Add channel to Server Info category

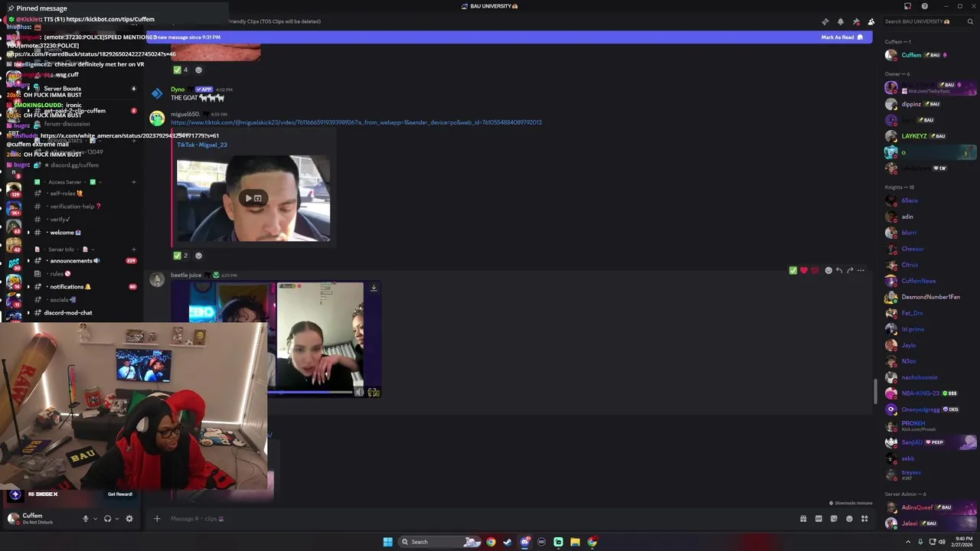(x=133, y=249)
